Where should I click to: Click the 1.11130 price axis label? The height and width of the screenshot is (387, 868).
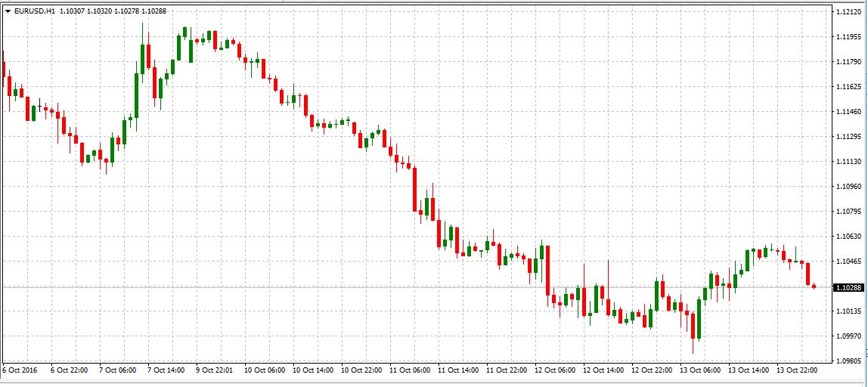[x=849, y=162]
